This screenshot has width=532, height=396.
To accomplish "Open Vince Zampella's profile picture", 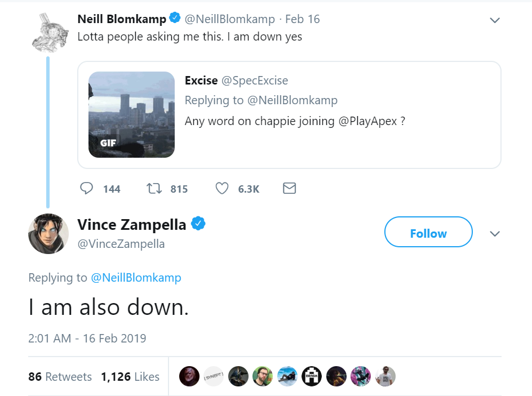I will tap(48, 234).
